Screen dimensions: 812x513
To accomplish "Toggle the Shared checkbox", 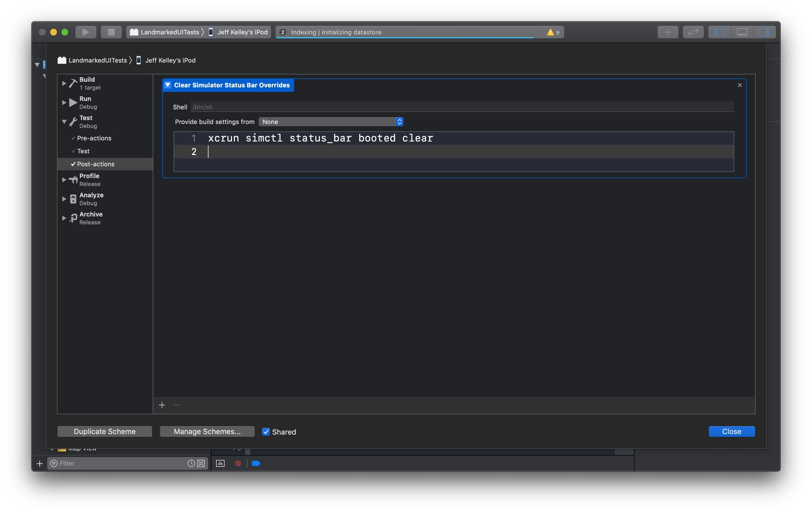I will coord(266,432).
